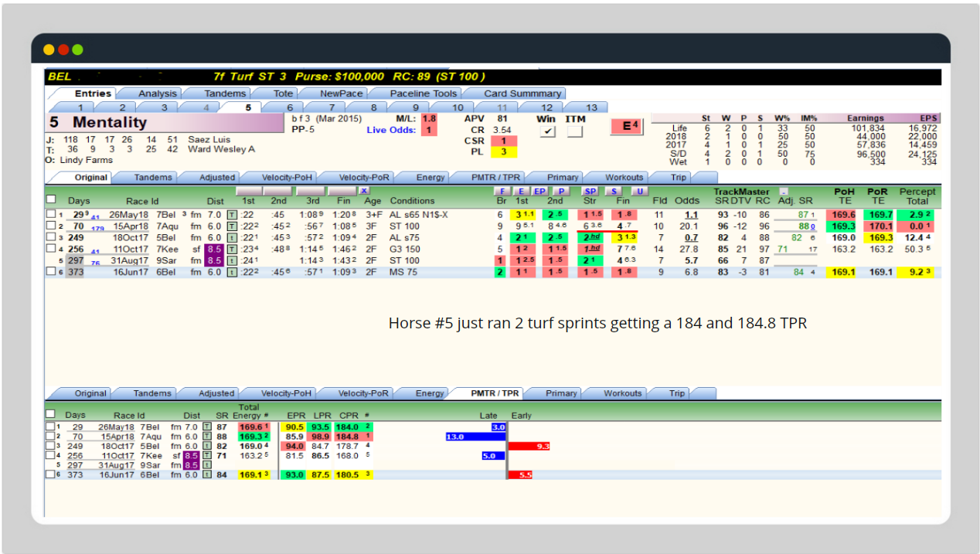Click the t surface icon in 16Jun17 upper row
This screenshot has width=980, height=554.
[232, 272]
